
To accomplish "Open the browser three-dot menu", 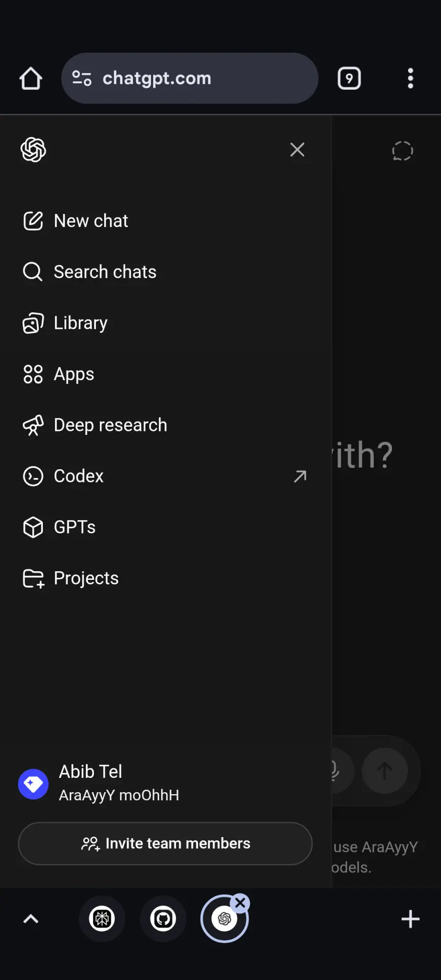I will point(410,79).
